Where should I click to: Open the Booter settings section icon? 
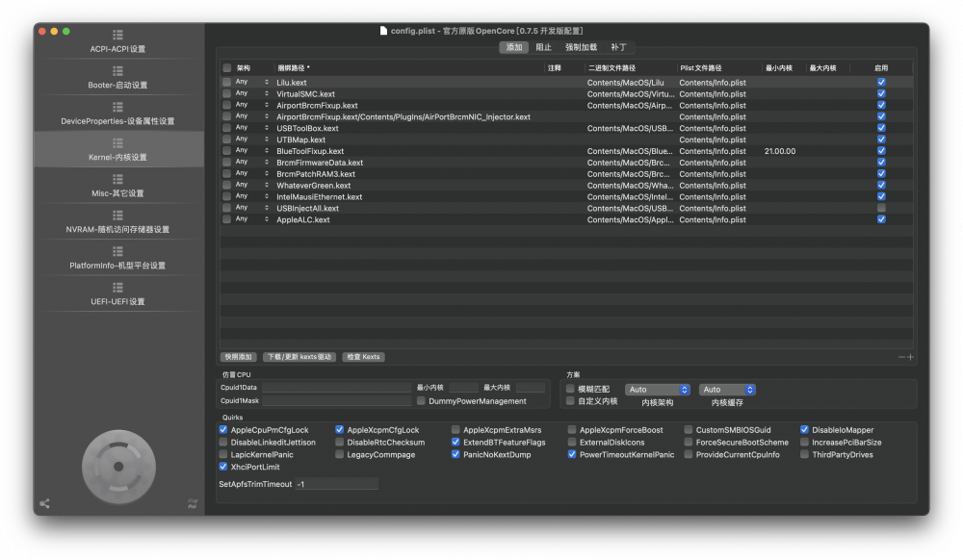click(x=117, y=70)
